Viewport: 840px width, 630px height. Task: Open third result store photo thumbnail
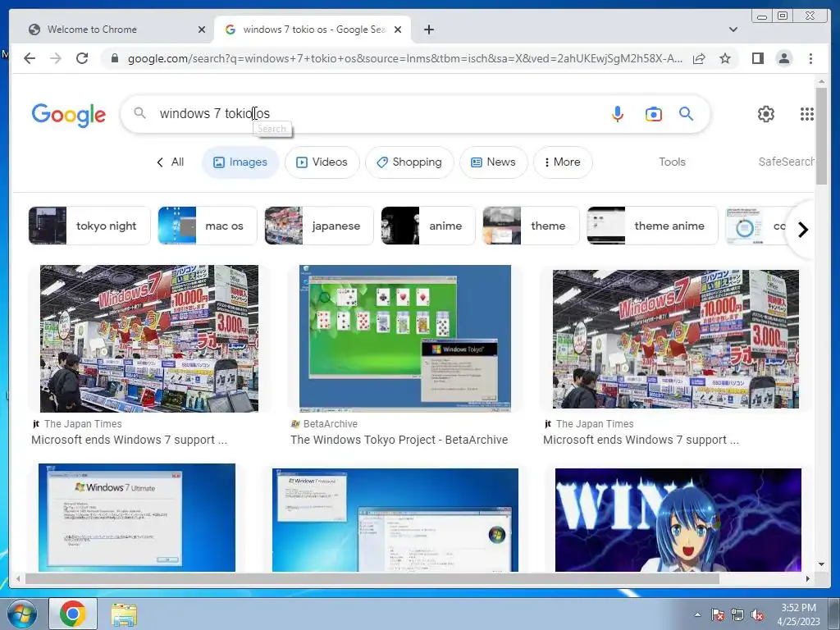(676, 339)
